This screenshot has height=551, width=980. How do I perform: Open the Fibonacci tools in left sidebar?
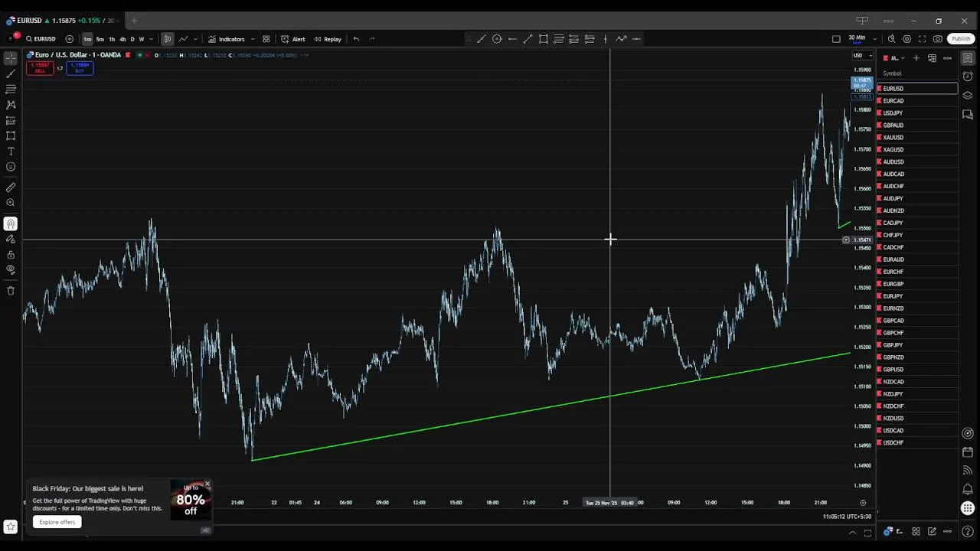pyautogui.click(x=11, y=90)
